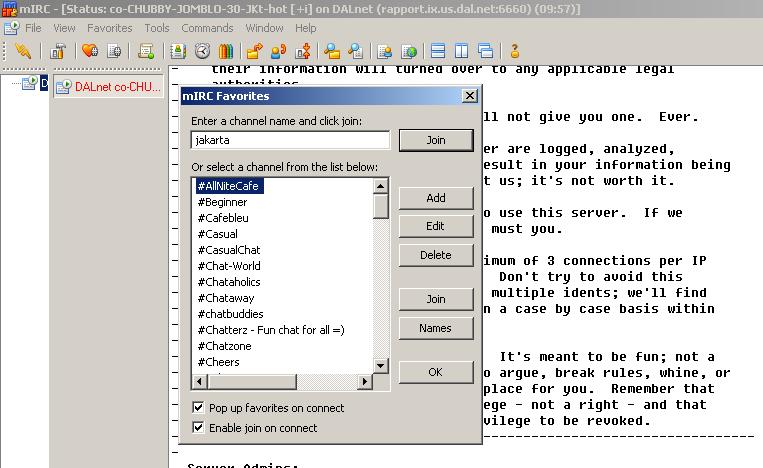Viewport: 763px width, 468px height.
Task: Select #AllNiteCafe in channel list
Action: point(228,186)
